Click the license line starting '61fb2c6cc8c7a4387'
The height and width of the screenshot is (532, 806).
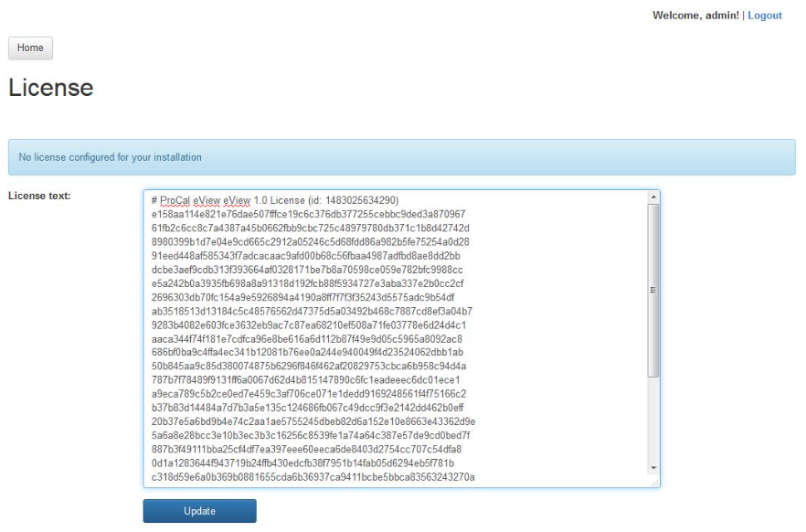pyautogui.click(x=311, y=229)
